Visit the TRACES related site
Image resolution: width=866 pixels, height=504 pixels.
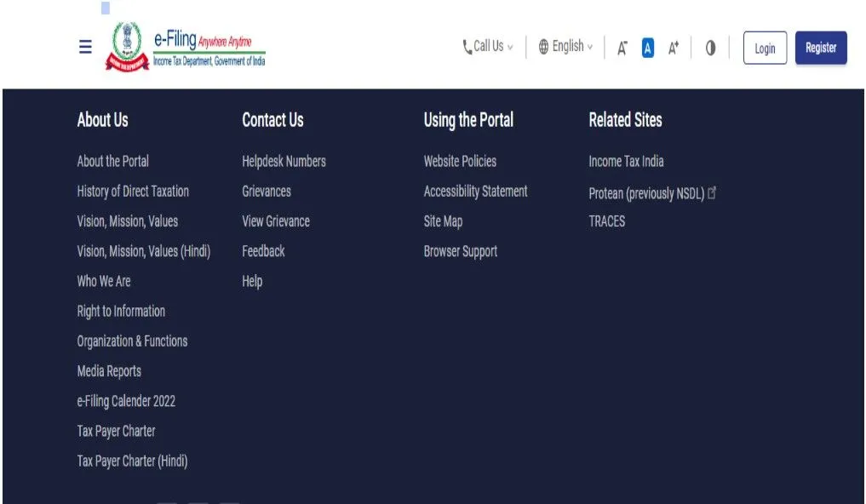[606, 221]
